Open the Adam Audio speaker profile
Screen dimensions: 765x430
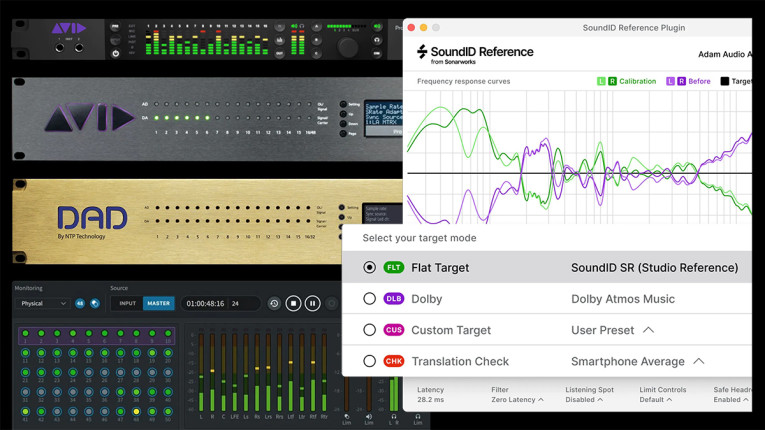725,54
